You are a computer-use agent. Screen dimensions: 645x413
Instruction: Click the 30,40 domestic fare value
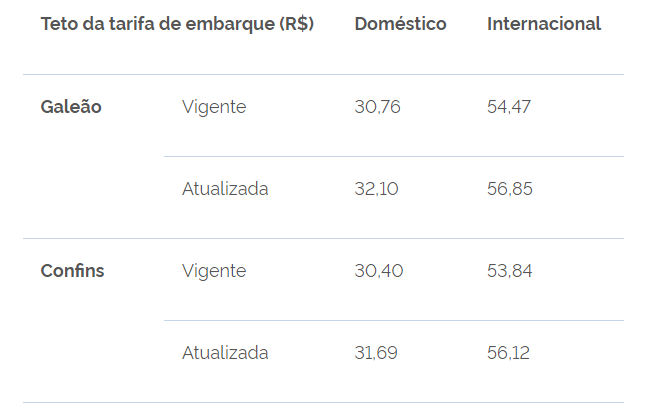pyautogui.click(x=378, y=271)
